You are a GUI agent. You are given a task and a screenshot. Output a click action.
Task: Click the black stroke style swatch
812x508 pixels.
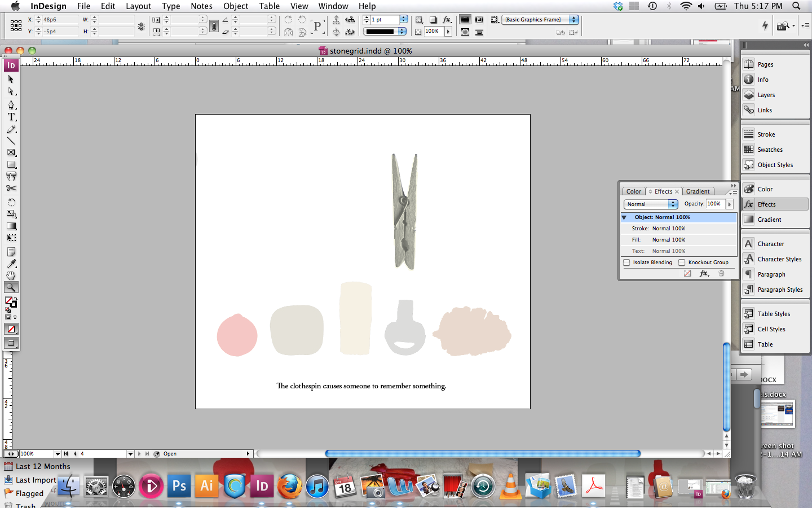coord(381,32)
